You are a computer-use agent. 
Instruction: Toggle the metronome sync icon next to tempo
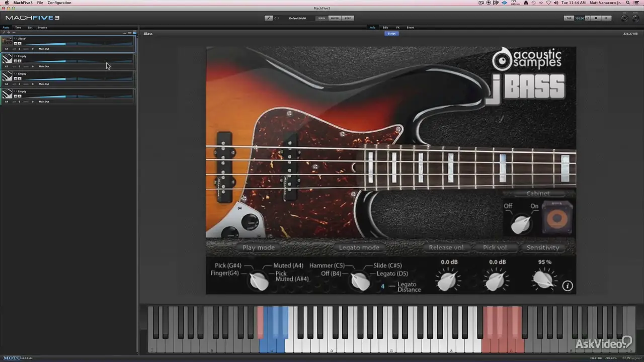coord(588,18)
